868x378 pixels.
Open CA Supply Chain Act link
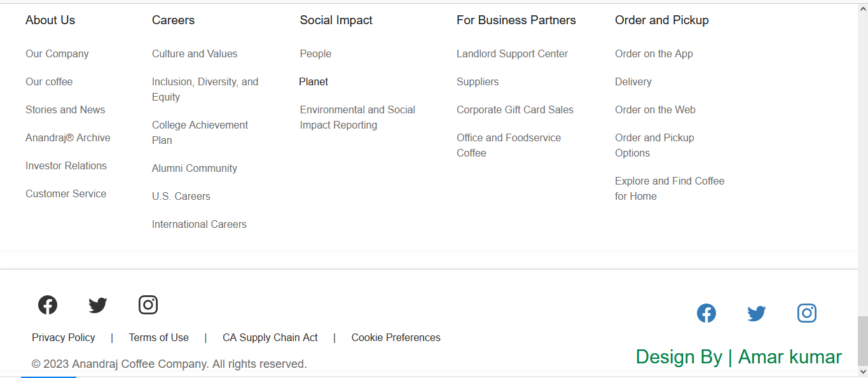(270, 338)
